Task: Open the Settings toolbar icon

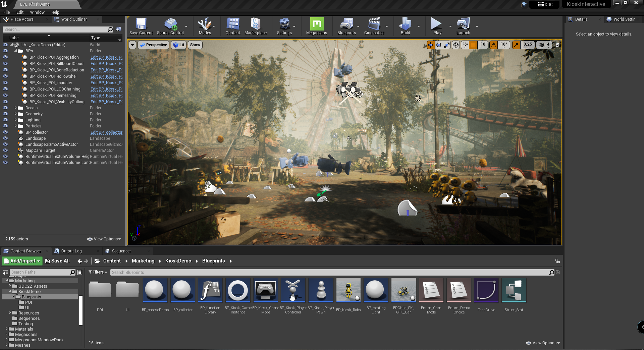Action: [284, 26]
